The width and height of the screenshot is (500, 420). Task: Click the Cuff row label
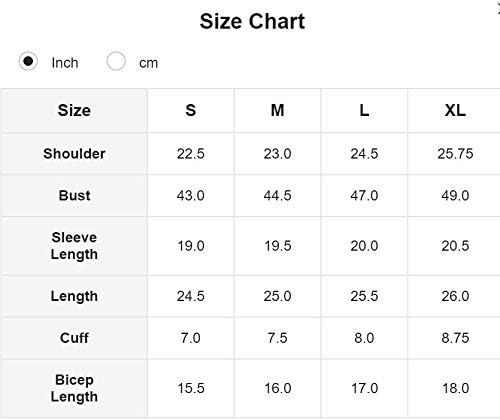74,338
